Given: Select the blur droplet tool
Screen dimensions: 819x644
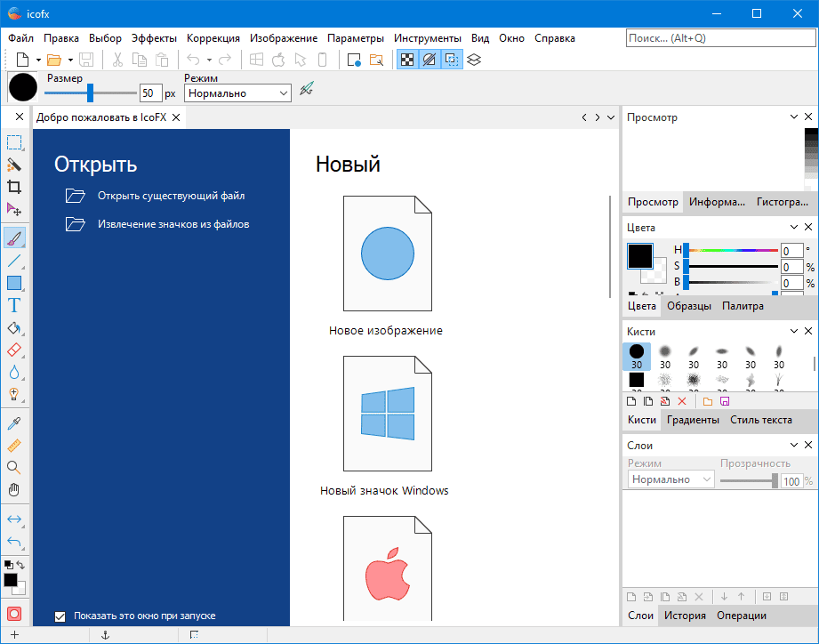Looking at the screenshot, I should point(14,373).
